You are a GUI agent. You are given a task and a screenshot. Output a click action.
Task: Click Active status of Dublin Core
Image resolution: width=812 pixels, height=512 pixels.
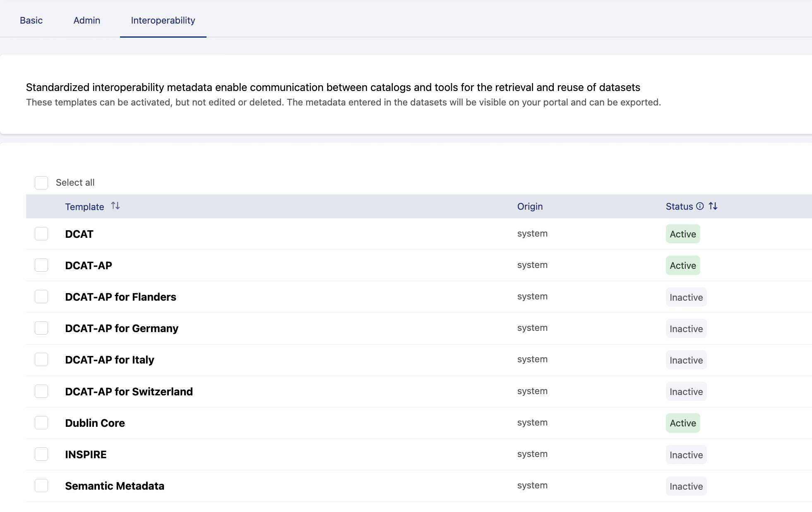click(683, 423)
